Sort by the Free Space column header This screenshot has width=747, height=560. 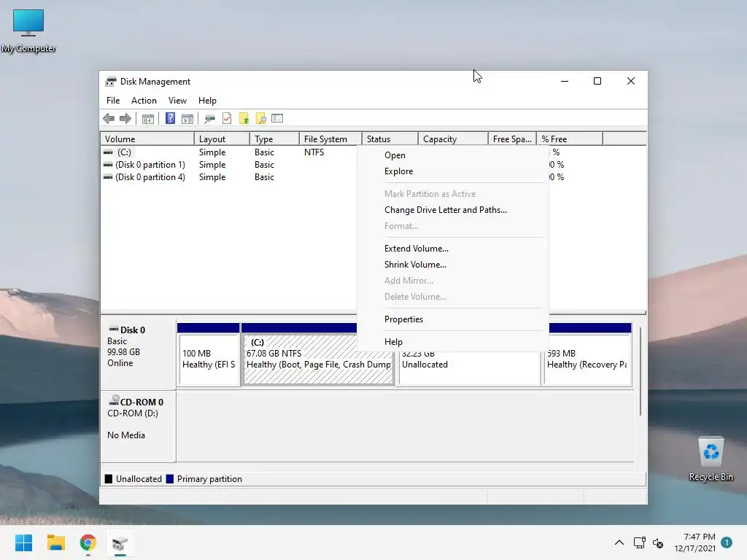click(x=512, y=139)
